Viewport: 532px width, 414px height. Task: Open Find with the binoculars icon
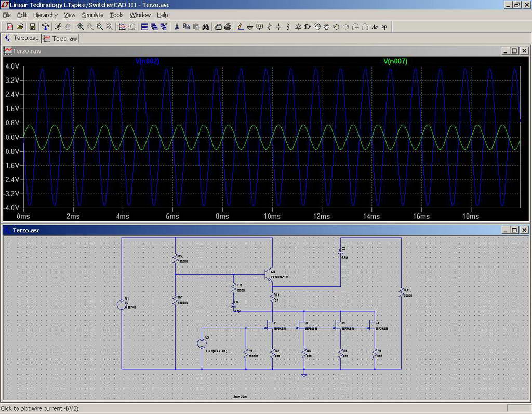pyautogui.click(x=206, y=27)
